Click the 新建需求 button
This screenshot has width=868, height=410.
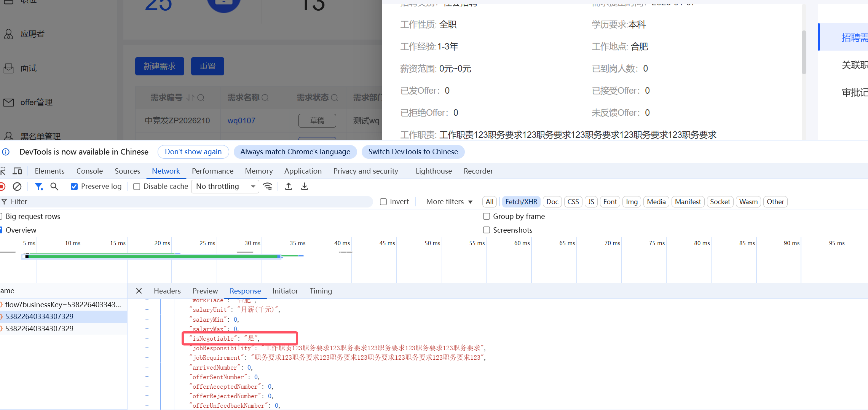tap(160, 66)
